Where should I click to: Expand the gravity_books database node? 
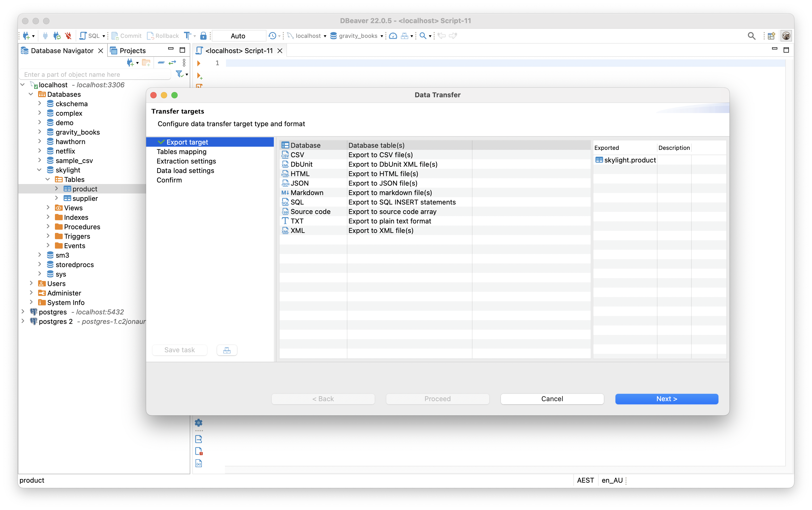pos(39,132)
